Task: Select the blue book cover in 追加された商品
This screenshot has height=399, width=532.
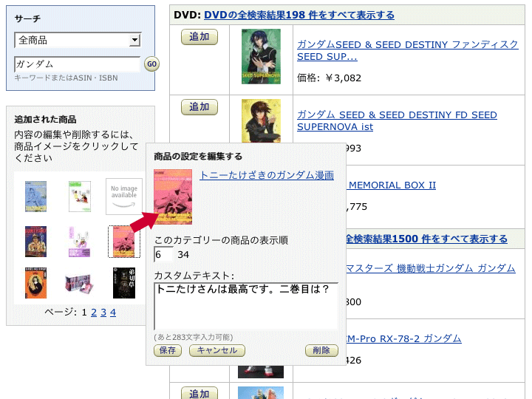Action: click(x=35, y=197)
